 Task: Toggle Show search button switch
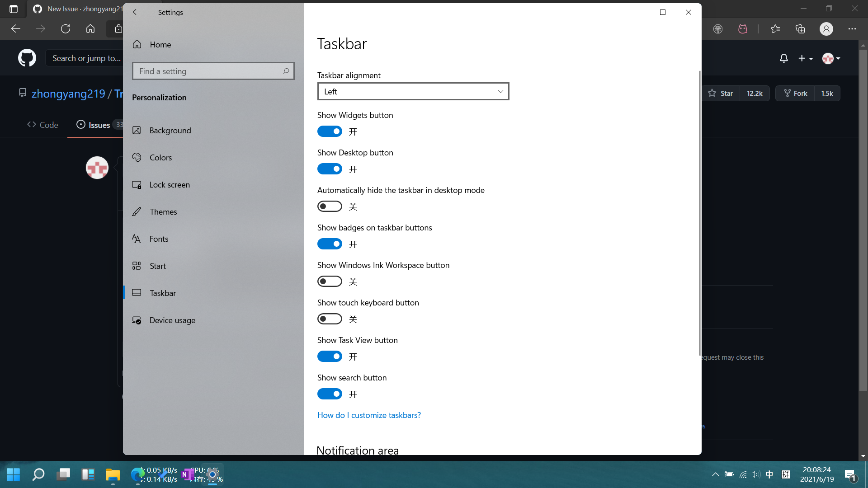[330, 394]
